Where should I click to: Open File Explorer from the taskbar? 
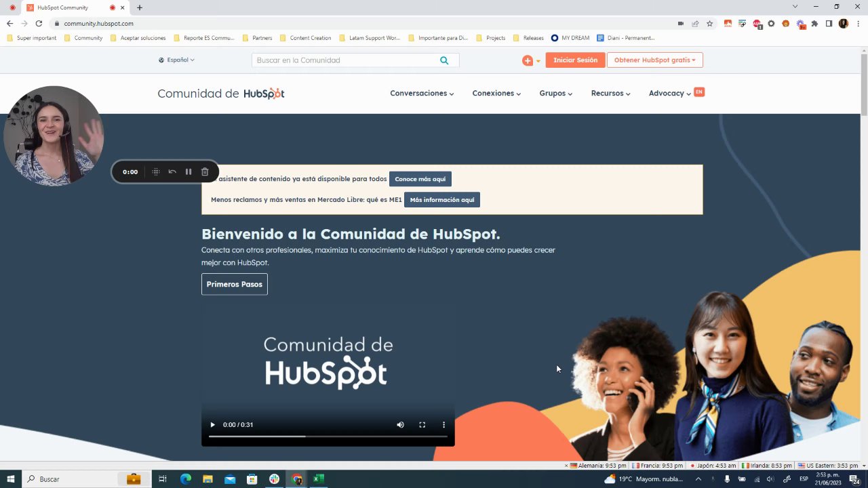pos(208,479)
